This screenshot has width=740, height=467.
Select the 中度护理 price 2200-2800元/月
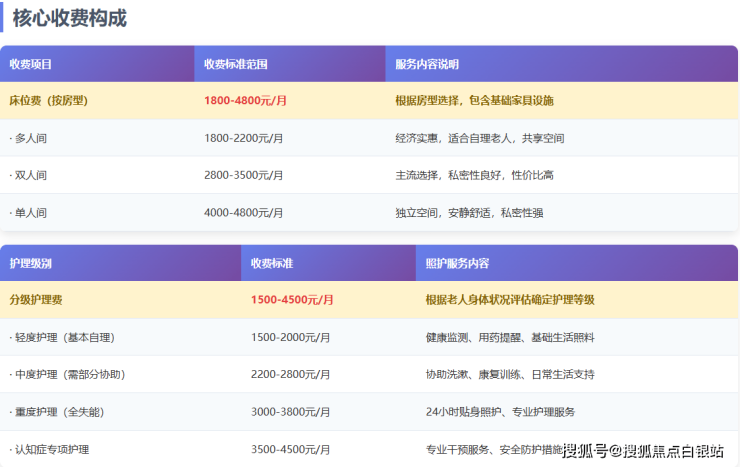[290, 374]
